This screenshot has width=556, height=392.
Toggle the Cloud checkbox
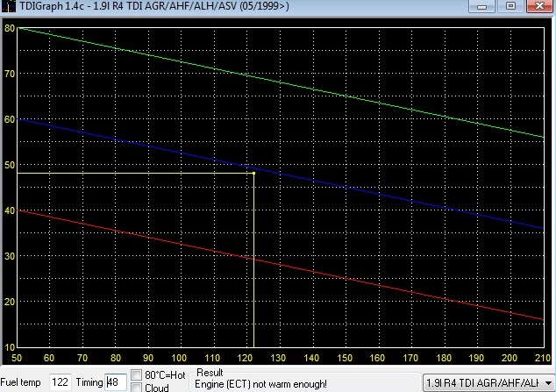coord(137,387)
